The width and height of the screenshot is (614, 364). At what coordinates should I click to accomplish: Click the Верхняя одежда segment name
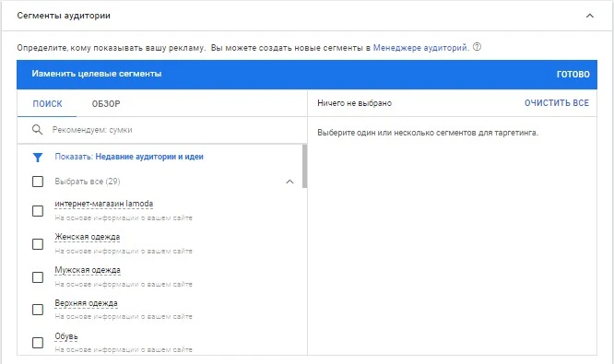[86, 303]
